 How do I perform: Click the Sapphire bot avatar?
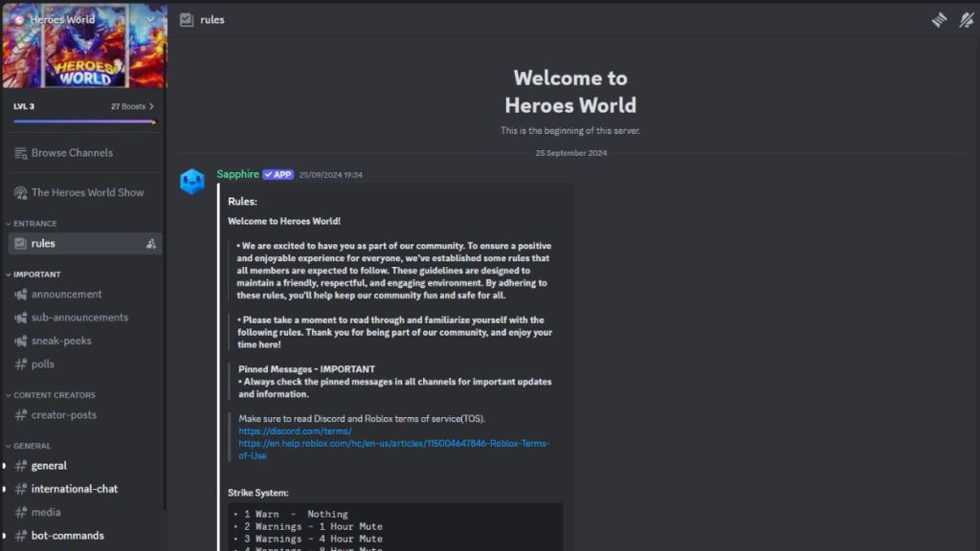click(192, 181)
